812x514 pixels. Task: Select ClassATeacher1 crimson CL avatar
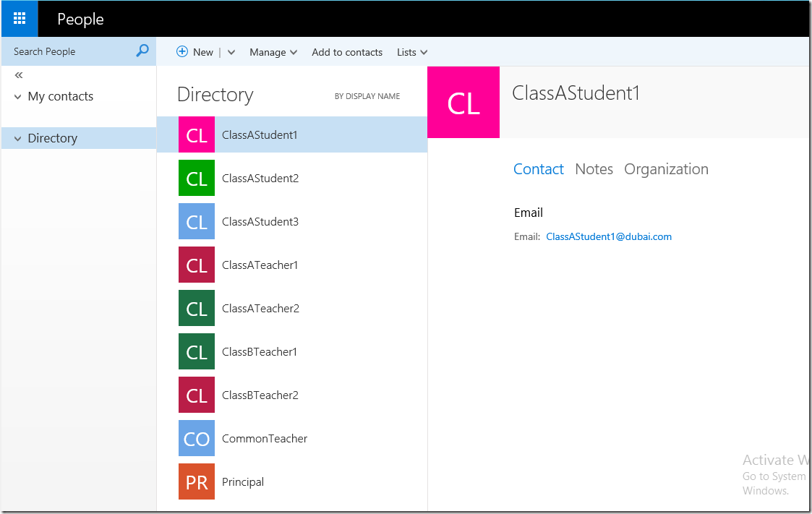(197, 265)
